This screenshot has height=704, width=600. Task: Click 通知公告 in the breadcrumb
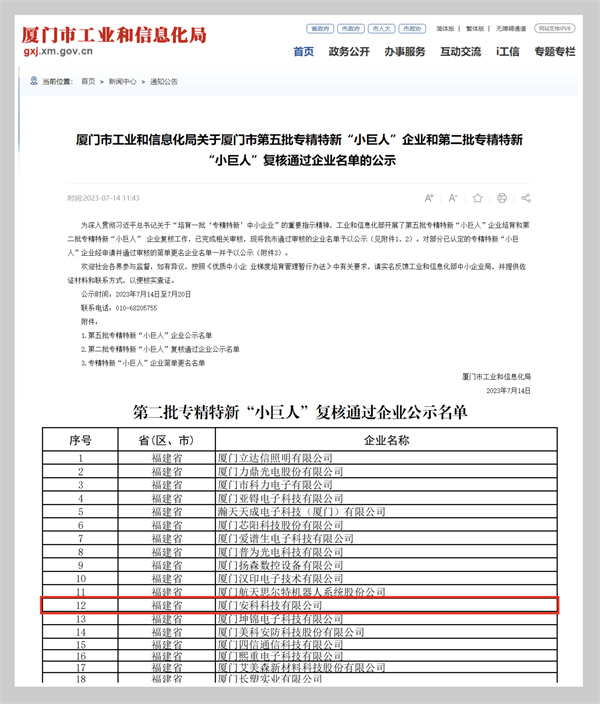162,80
